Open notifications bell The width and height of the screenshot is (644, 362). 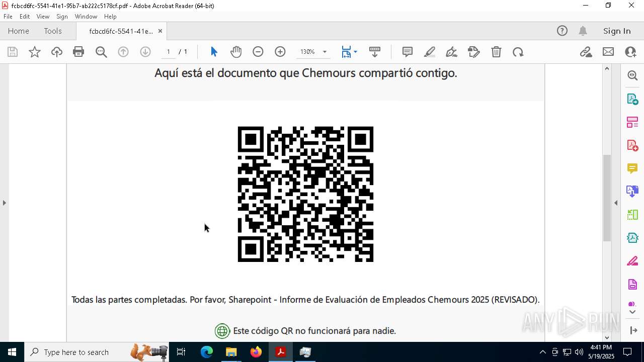583,31
